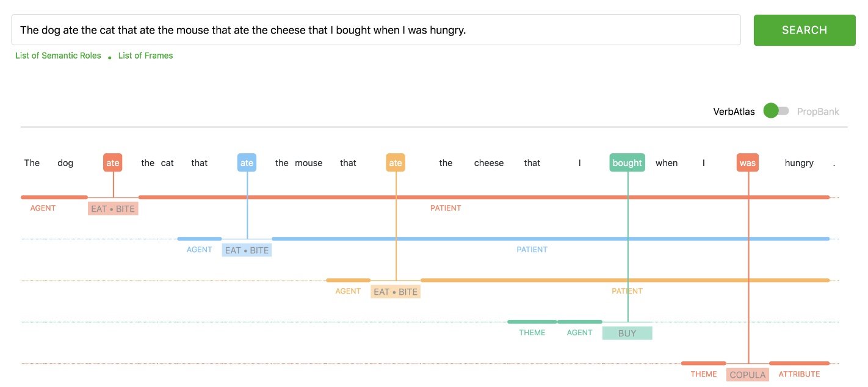Click the COPULA frame label

[747, 375]
